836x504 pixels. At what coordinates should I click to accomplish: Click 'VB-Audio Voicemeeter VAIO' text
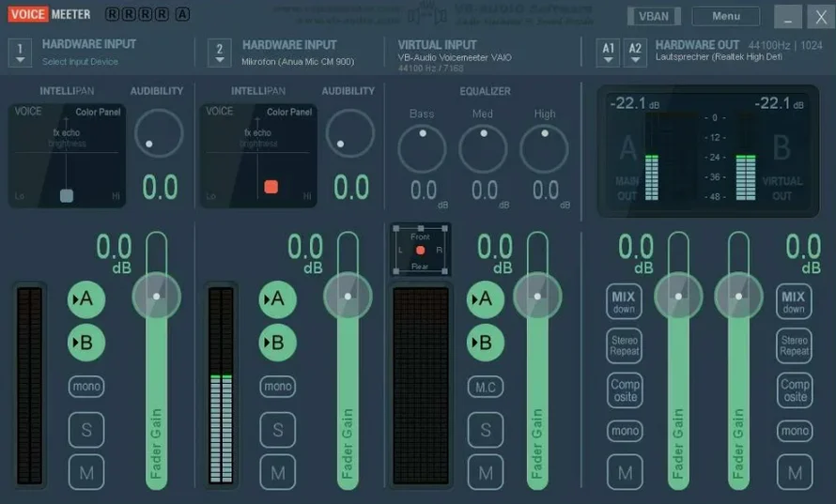[x=455, y=57]
